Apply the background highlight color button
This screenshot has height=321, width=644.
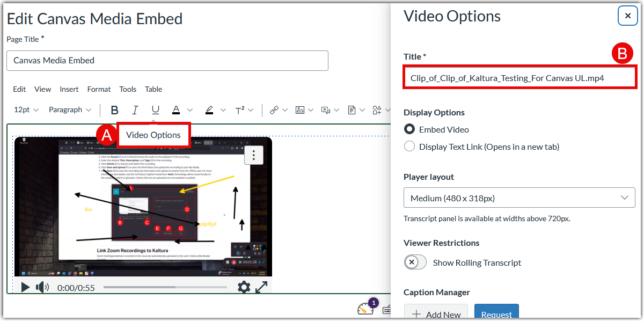(x=209, y=110)
